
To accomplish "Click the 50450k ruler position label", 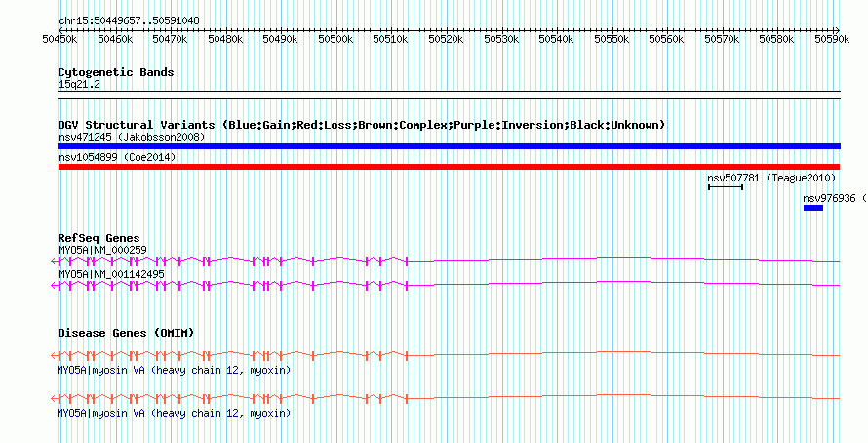I will pyautogui.click(x=59, y=39).
